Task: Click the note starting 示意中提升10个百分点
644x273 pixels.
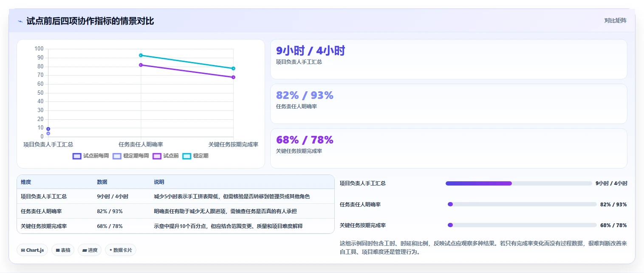Action: (228, 226)
